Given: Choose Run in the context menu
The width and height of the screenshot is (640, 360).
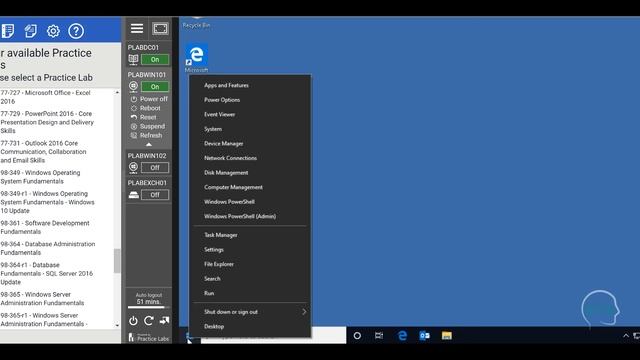Looking at the screenshot, I should coord(209,293).
